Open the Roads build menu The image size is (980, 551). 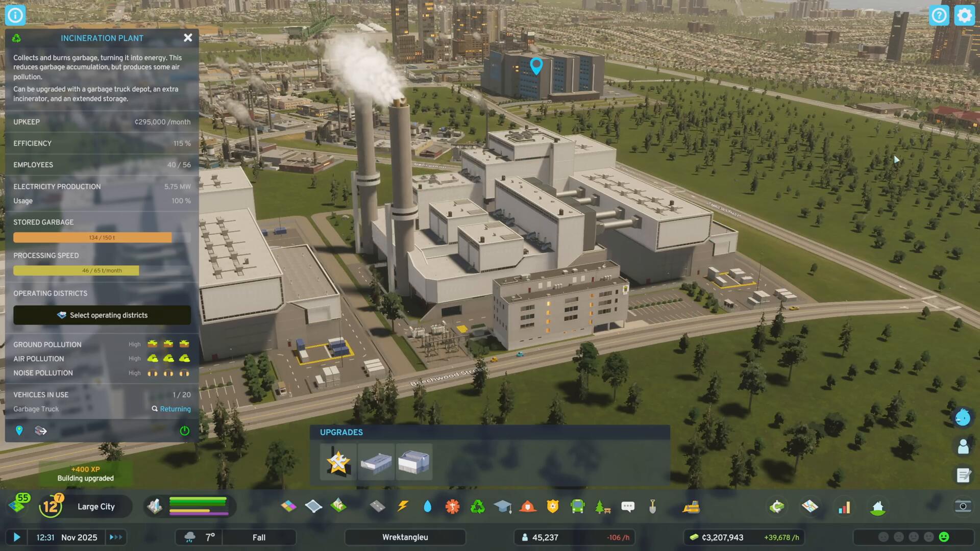[x=377, y=507]
